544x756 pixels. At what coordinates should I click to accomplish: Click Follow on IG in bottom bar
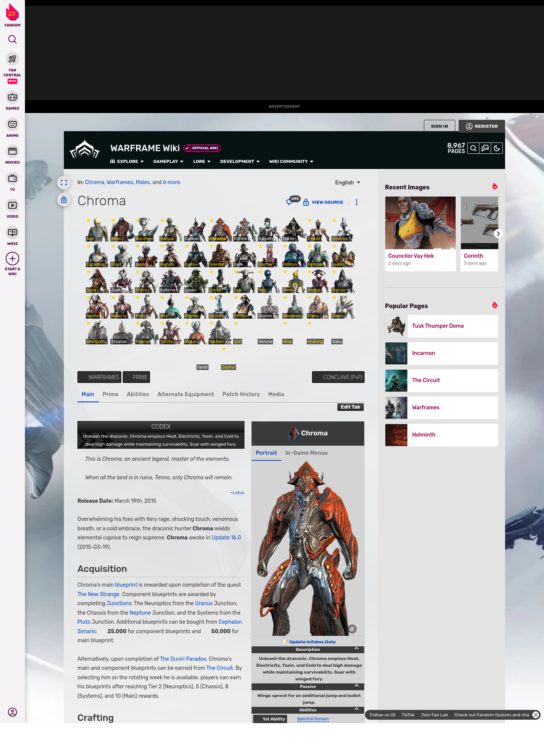[382, 715]
